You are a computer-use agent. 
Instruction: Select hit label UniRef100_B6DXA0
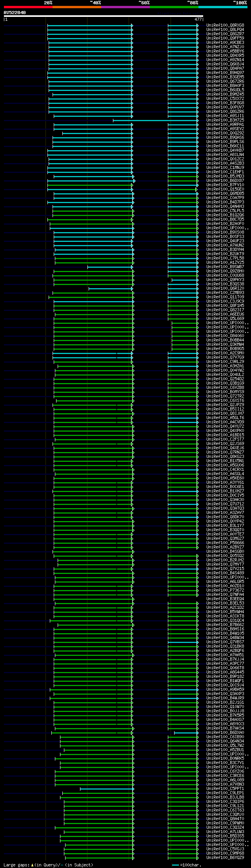coord(225,732)
